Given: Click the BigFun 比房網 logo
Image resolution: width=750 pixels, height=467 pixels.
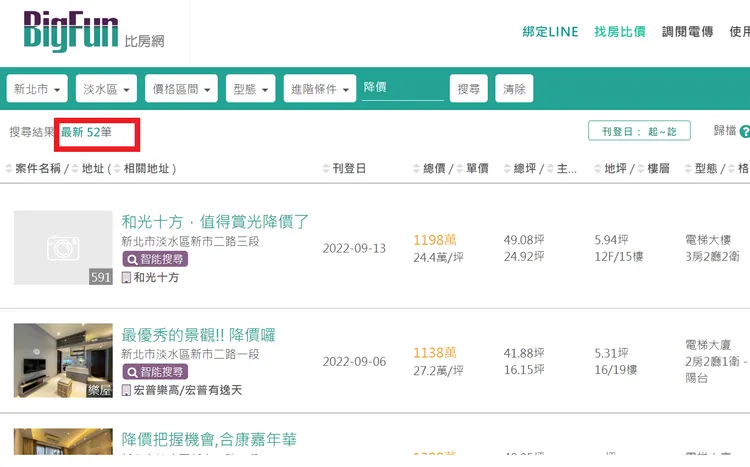Looking at the screenshot, I should point(94,31).
